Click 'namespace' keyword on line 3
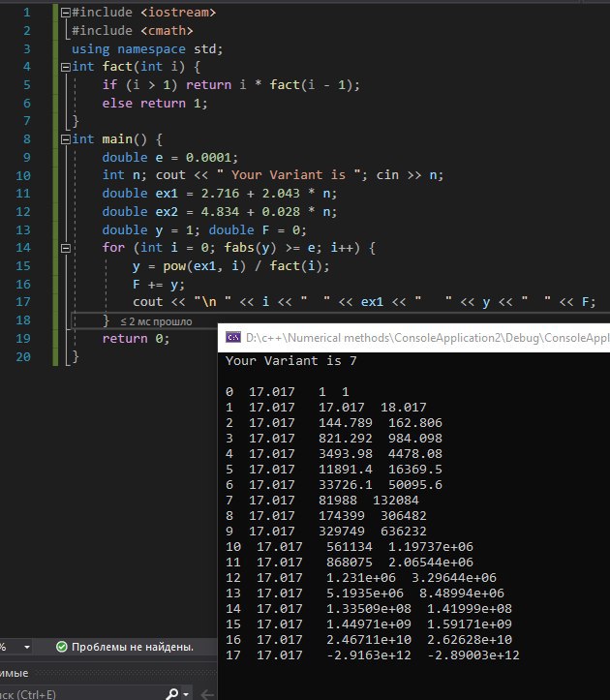This screenshot has width=610, height=700. pyautogui.click(x=151, y=49)
